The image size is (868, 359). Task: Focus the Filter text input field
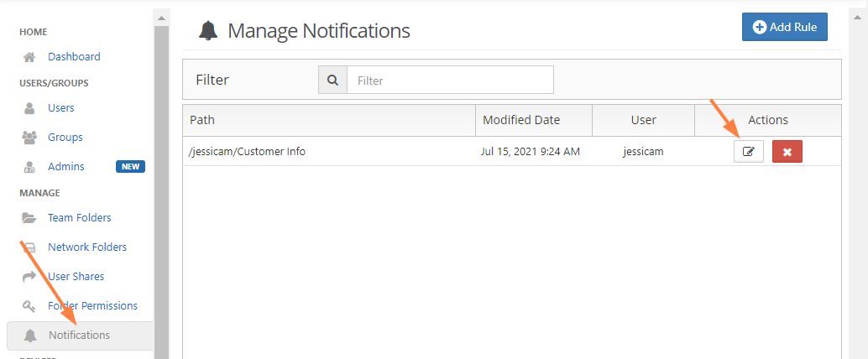(450, 81)
